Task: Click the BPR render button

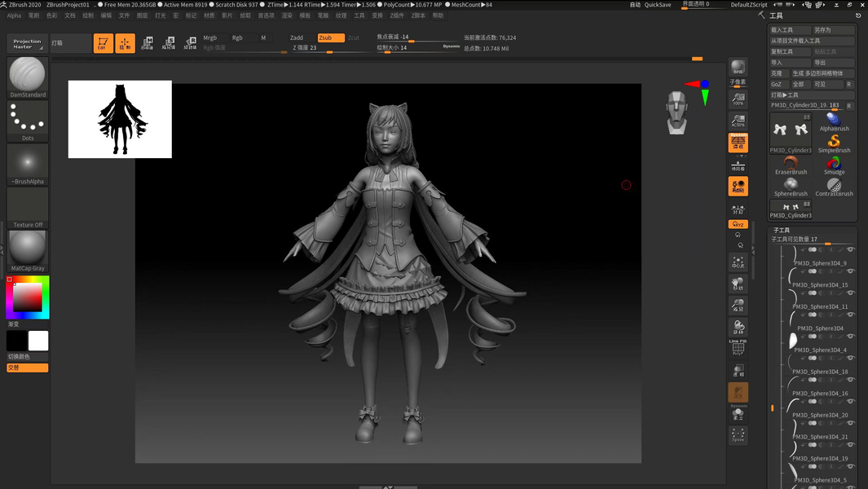Action: pyautogui.click(x=738, y=67)
